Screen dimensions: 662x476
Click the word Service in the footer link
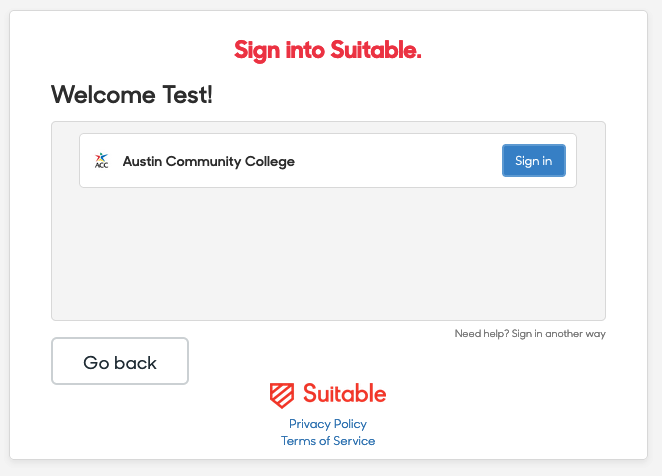coord(354,441)
